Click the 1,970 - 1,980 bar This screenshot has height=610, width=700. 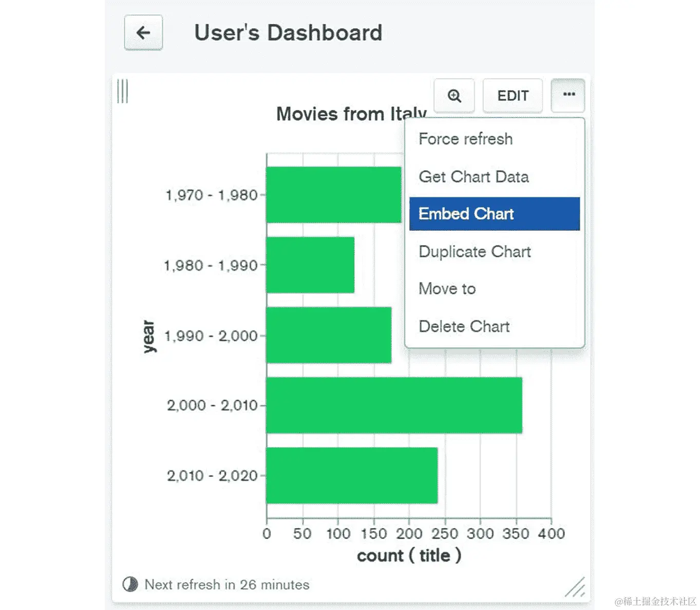[x=334, y=195]
